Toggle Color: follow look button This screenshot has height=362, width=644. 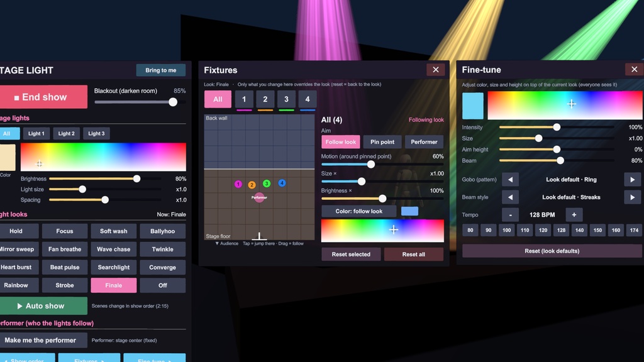click(358, 211)
